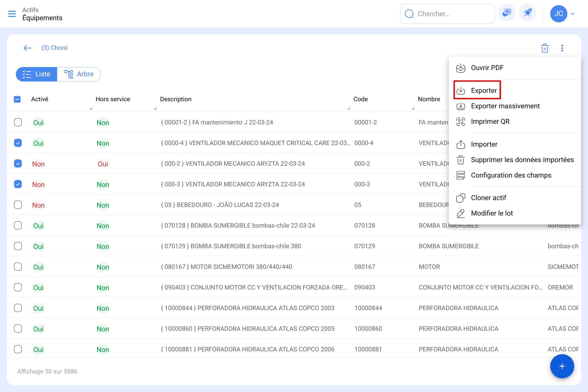This screenshot has width=588, height=392.
Task: Click code cell 080167
Action: [364, 267]
